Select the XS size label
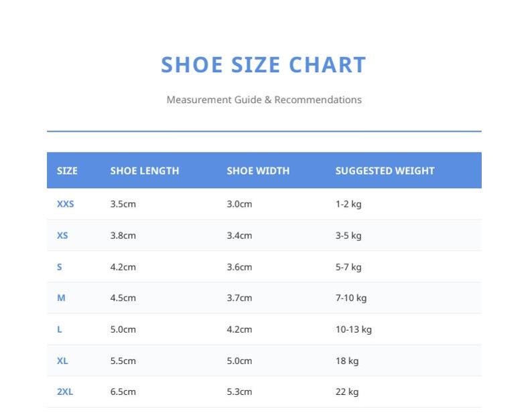The width and height of the screenshot is (532, 419). tap(62, 235)
